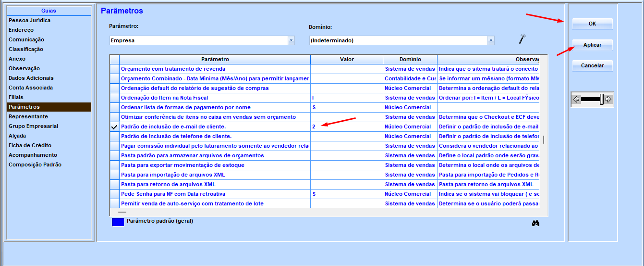Go to the Pessoa Jurídica guide
The height and width of the screenshot is (266, 644).
point(29,20)
